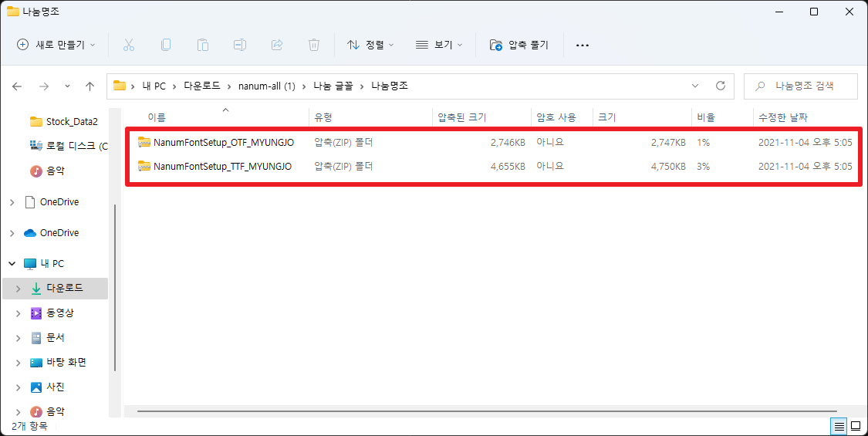Select the upper 음악 sidebar item
Screen dimensions: 868x436
(47, 171)
